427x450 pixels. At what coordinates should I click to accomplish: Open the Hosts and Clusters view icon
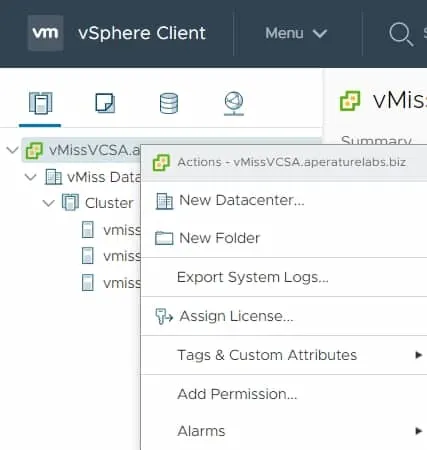[x=40, y=103]
